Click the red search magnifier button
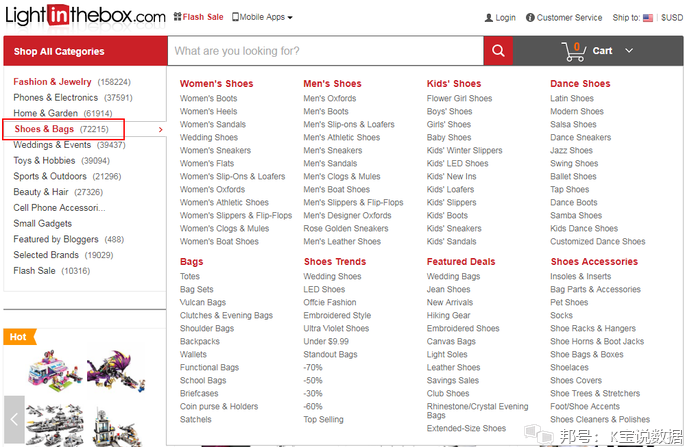685x447 pixels. [x=498, y=51]
